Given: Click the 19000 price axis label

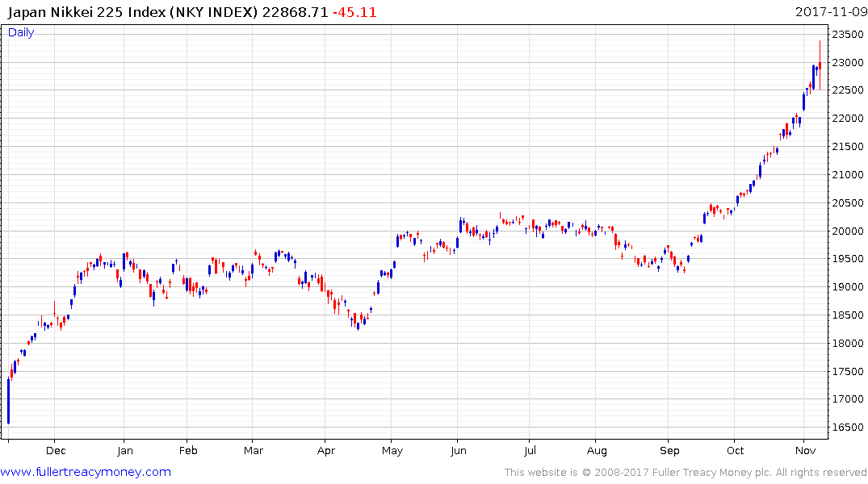Looking at the screenshot, I should [848, 287].
